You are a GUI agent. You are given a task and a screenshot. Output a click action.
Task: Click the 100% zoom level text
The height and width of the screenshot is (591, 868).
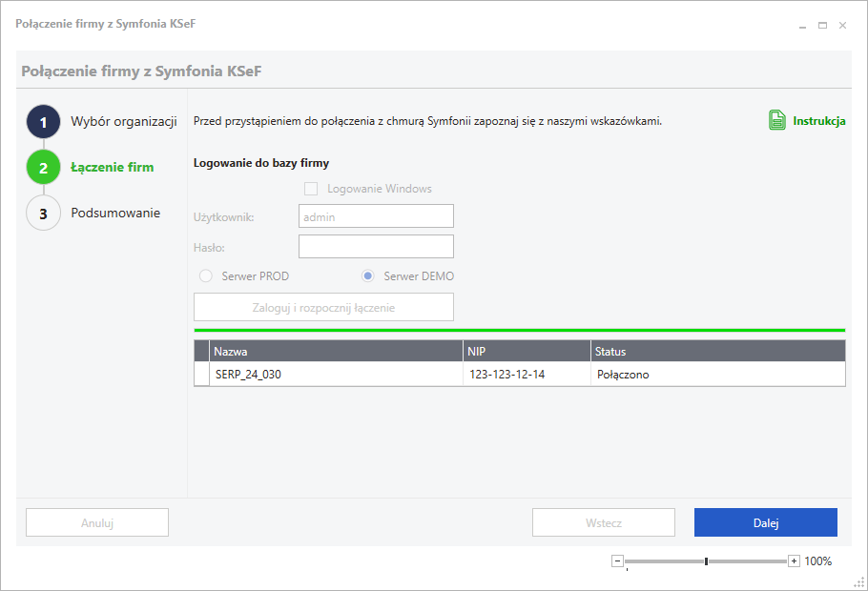[x=818, y=561]
